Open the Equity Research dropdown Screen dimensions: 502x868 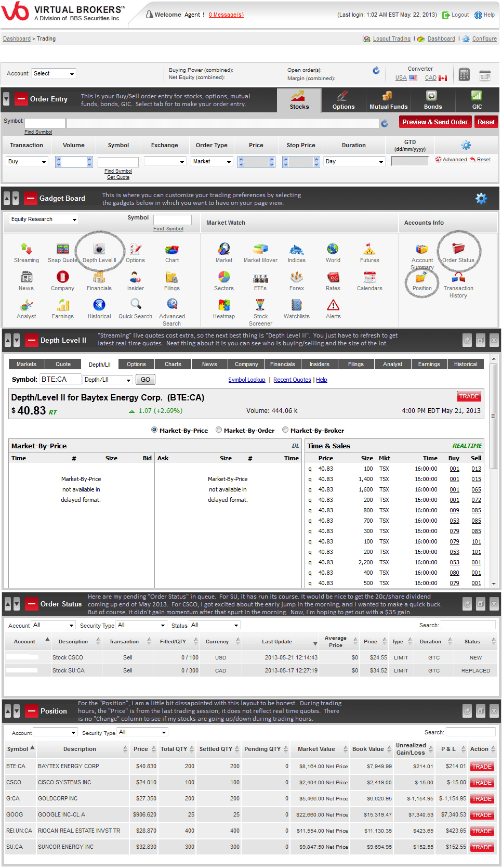[44, 219]
